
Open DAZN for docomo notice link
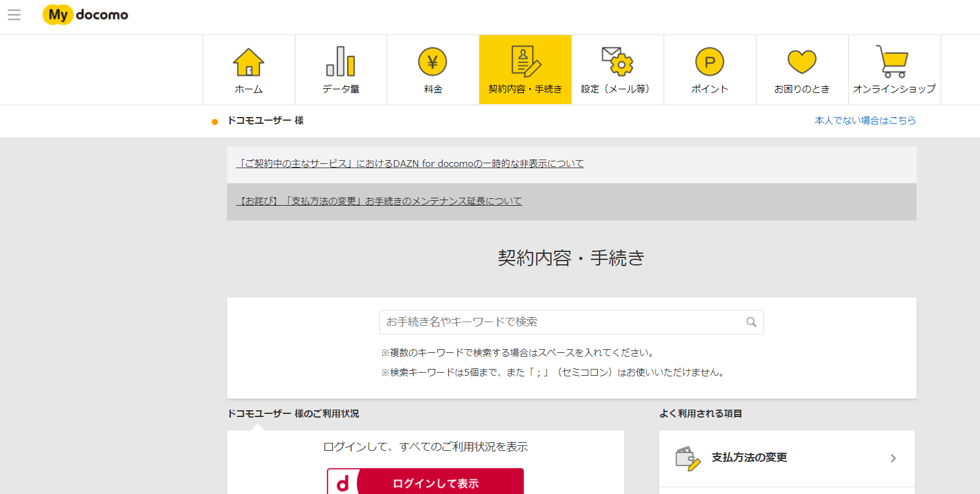[410, 164]
